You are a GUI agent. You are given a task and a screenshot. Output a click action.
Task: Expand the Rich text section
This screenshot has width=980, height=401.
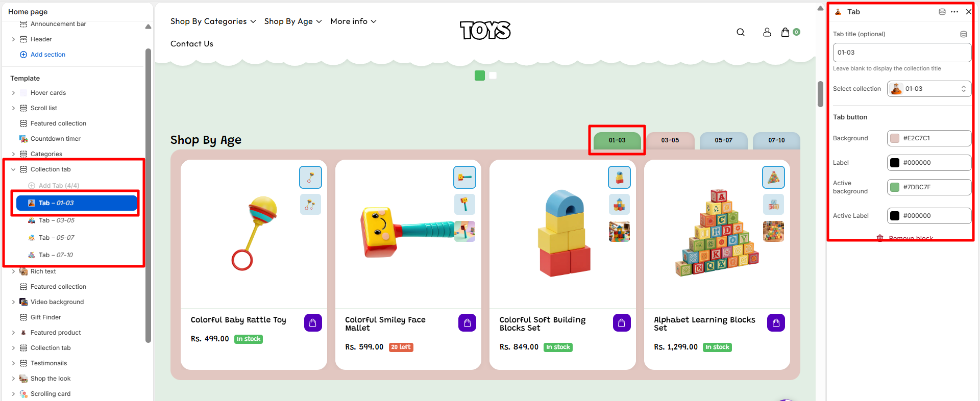pos(13,271)
